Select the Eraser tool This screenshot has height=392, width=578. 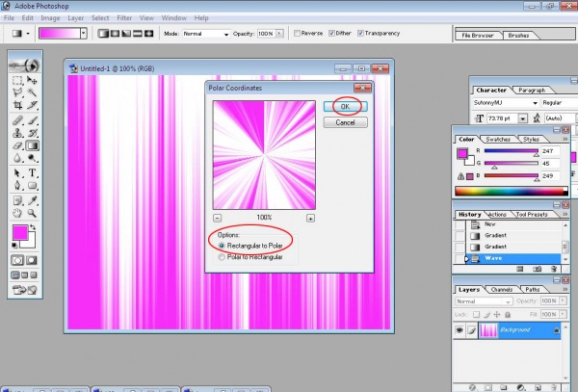coord(17,145)
